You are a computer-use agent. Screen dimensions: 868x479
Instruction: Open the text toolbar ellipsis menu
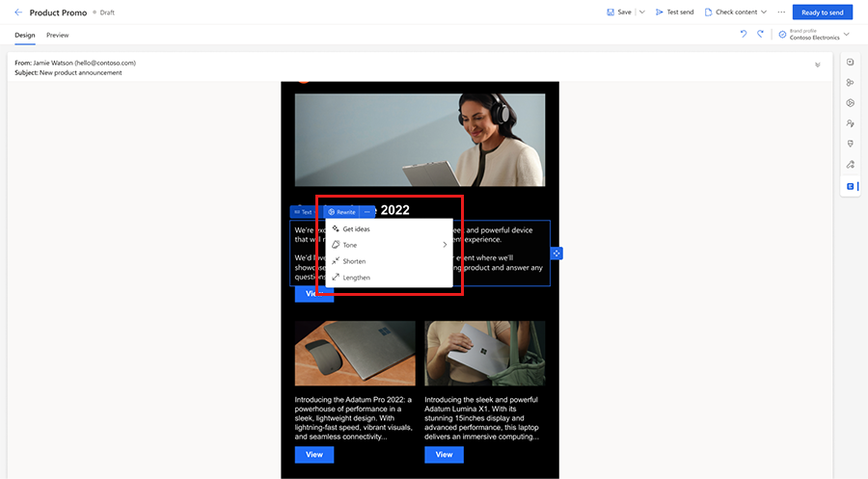coord(367,212)
